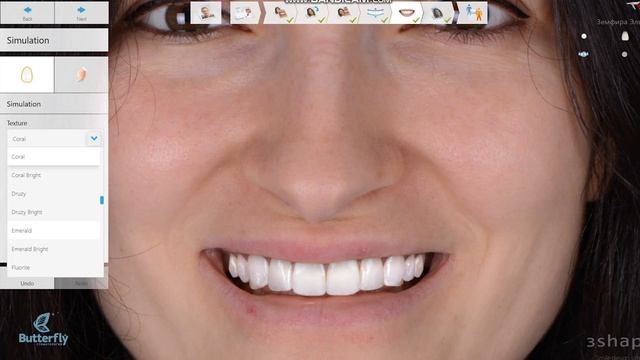The height and width of the screenshot is (360, 640).
Task: Click the Simulation section header
Action: [54, 104]
